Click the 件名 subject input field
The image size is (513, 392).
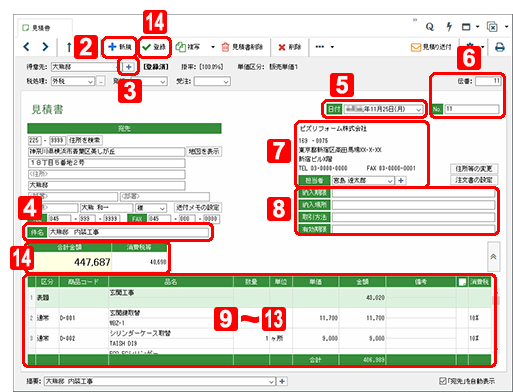(x=129, y=232)
